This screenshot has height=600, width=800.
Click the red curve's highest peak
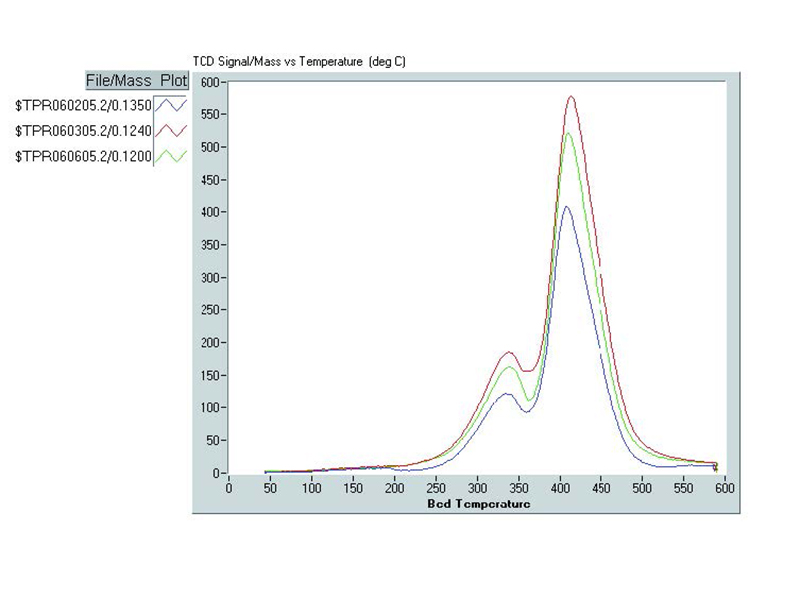point(571,97)
